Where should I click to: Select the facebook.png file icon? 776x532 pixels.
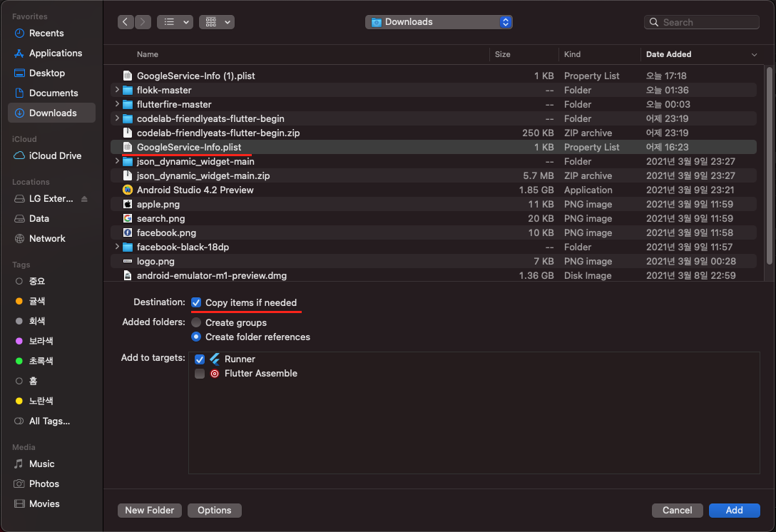pos(128,232)
